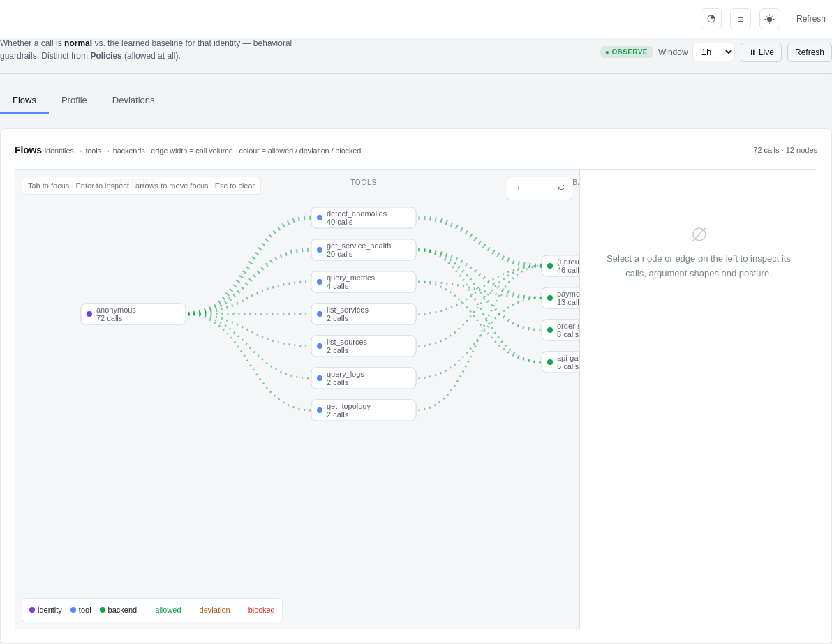The height and width of the screenshot is (644, 832).
Task: Select the list_services tool node
Action: point(364,314)
